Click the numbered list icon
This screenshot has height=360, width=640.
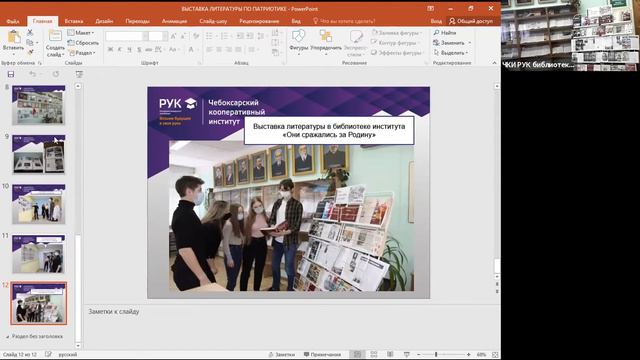(x=225, y=36)
